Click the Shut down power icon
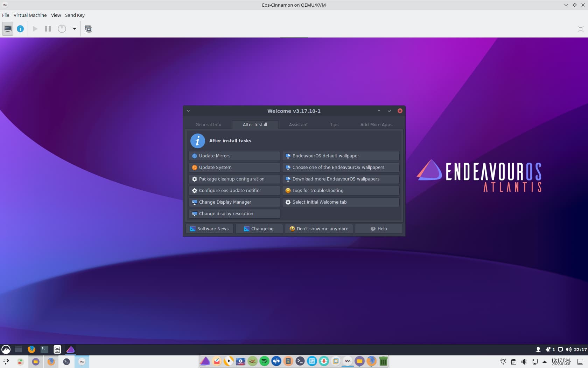 click(x=62, y=29)
